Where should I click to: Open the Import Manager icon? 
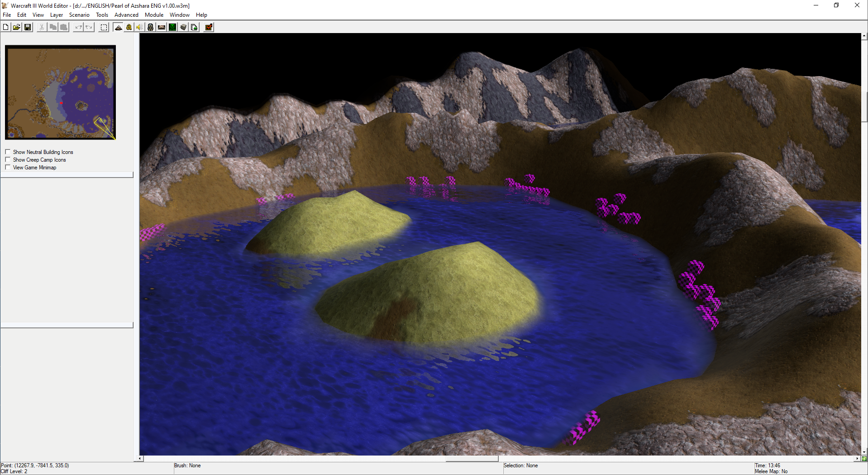click(194, 27)
